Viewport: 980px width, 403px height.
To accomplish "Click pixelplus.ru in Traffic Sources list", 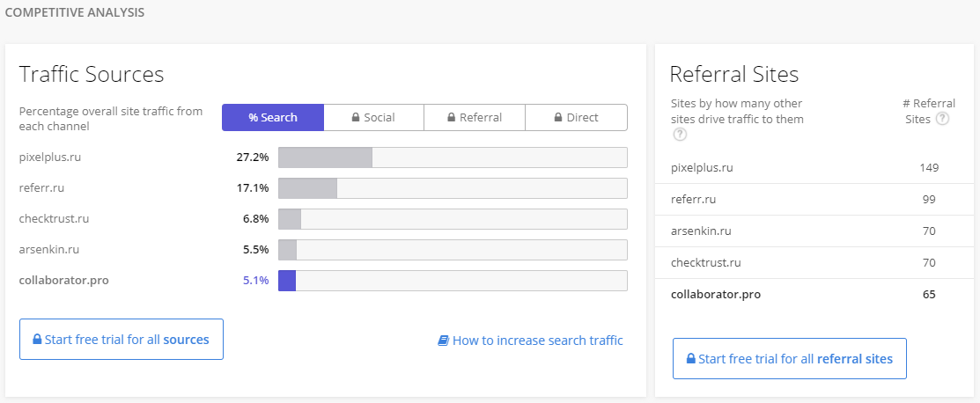I will click(50, 158).
